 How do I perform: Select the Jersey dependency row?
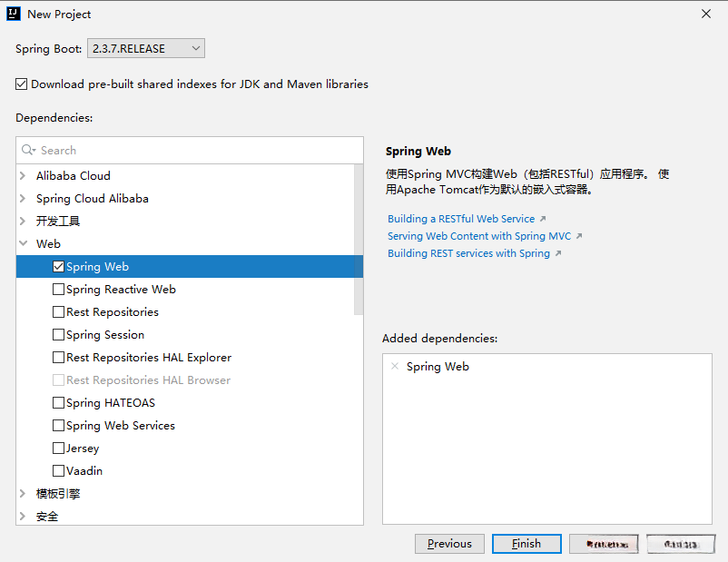83,449
